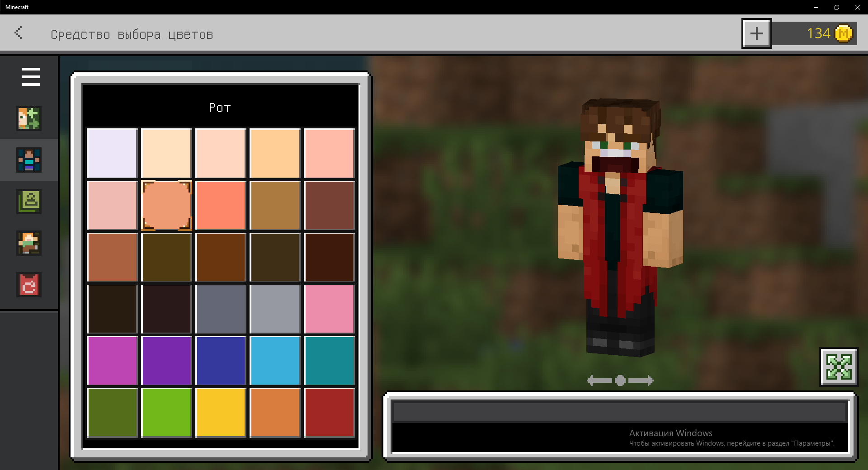Viewport: 868px width, 470px height.
Task: Pick the magenta swatch
Action: [x=112, y=361]
